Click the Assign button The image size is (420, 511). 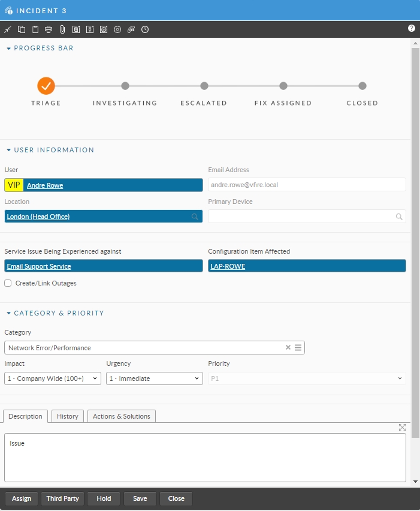point(22,499)
